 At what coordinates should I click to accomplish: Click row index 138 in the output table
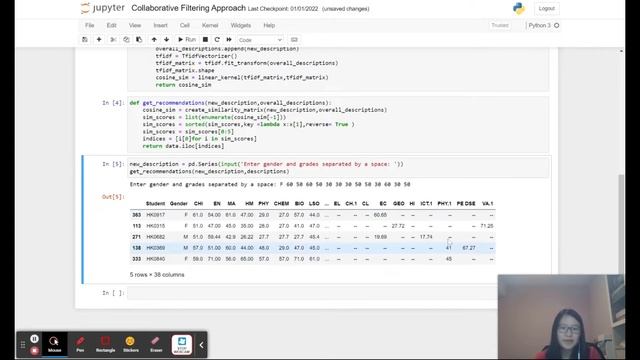[x=136, y=248]
